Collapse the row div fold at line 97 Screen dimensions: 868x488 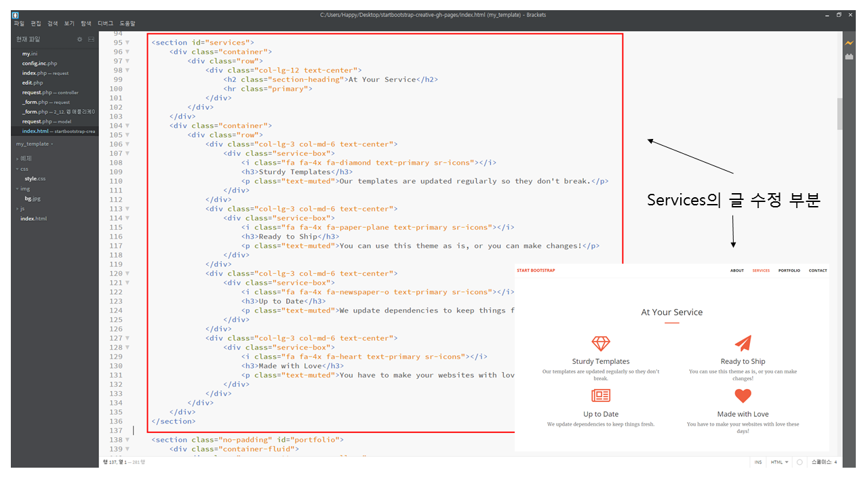(127, 61)
